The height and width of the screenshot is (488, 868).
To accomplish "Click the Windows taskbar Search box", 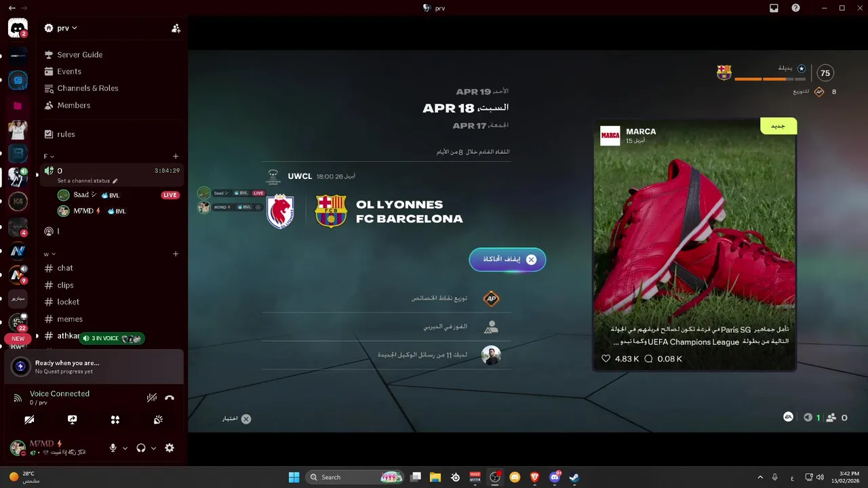I will (x=356, y=477).
